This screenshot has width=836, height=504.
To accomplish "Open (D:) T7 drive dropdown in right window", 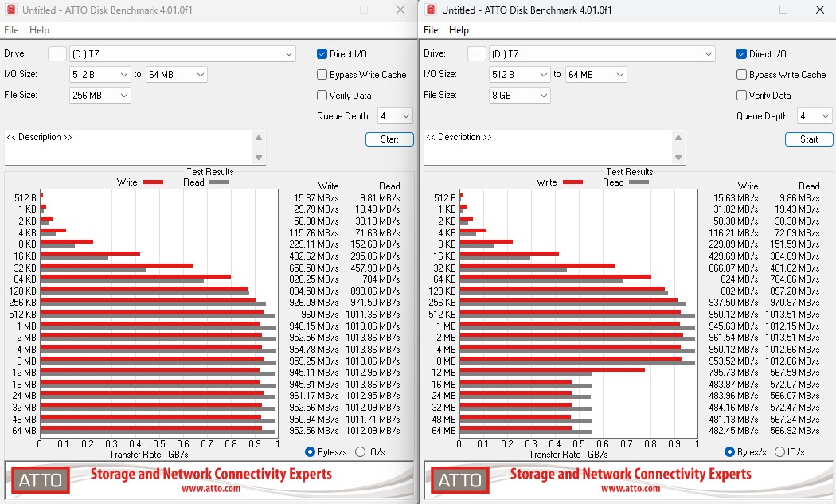I will point(602,54).
